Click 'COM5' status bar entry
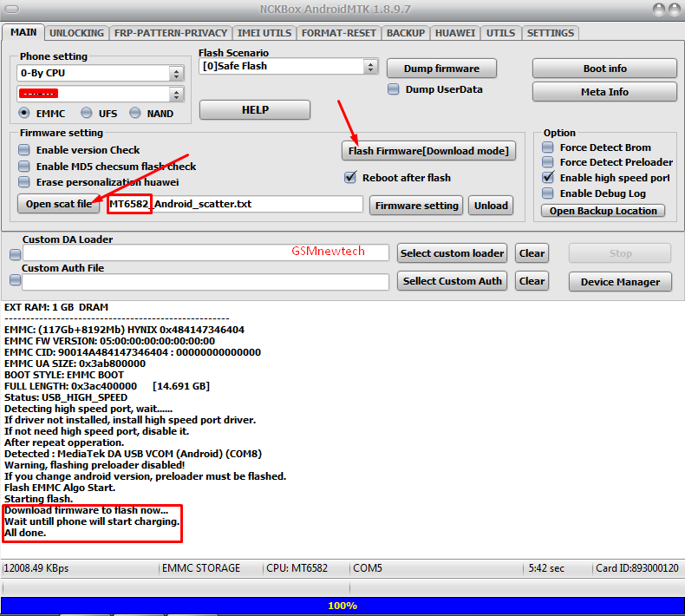 [368, 568]
